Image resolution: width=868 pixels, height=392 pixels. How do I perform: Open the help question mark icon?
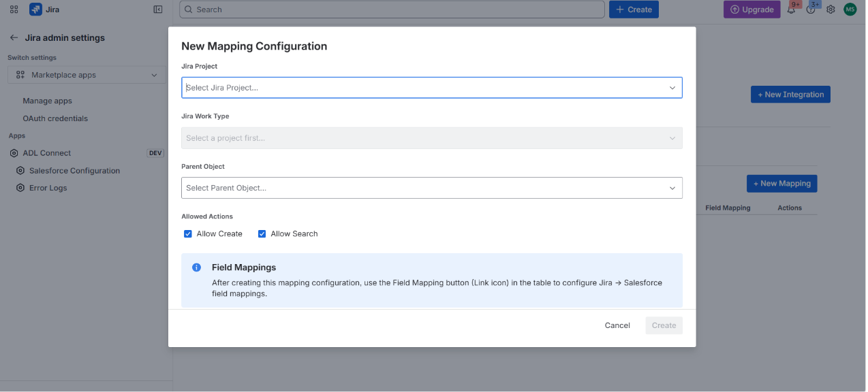click(x=811, y=10)
